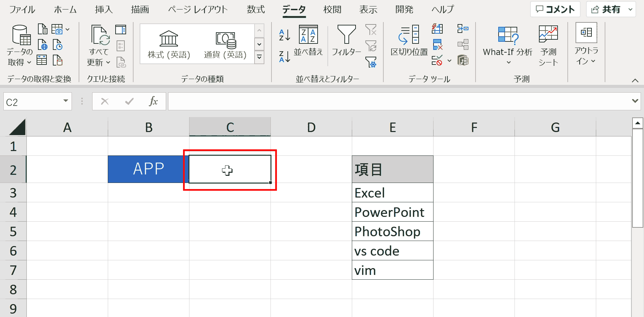Image resolution: width=644 pixels, height=317 pixels.
Task: Open the 並べ替え custom sort dialog
Action: click(308, 40)
